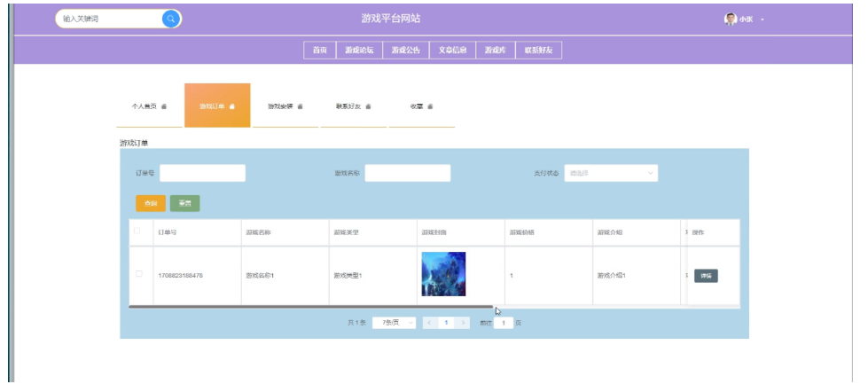This screenshot has width=868, height=392.
Task: Click the user avatar for 小张
Action: tap(731, 19)
